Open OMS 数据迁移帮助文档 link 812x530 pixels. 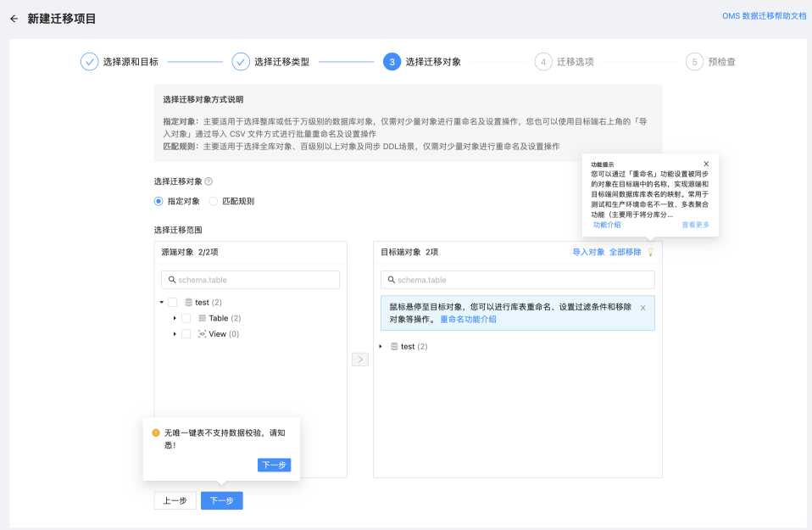(765, 16)
